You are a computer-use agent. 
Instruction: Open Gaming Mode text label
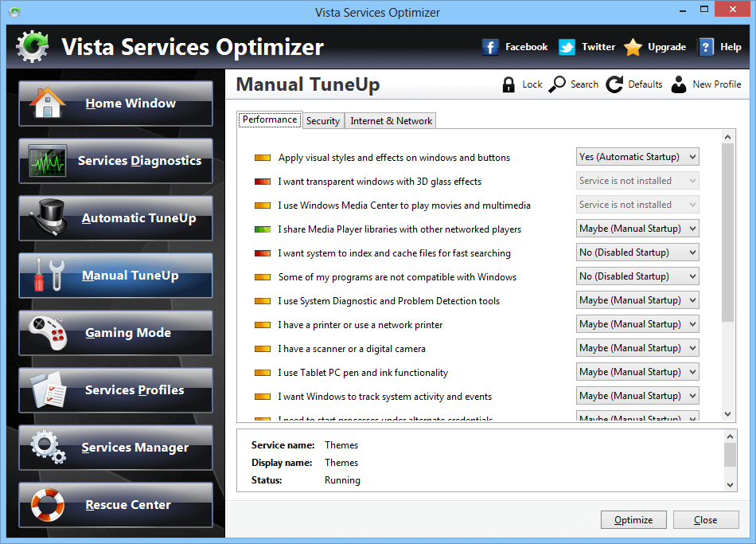128,333
